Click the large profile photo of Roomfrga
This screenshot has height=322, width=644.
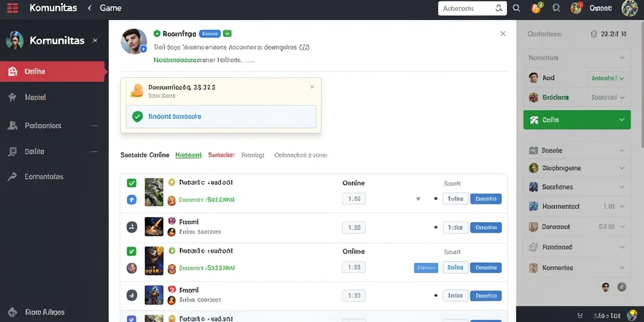pos(134,41)
